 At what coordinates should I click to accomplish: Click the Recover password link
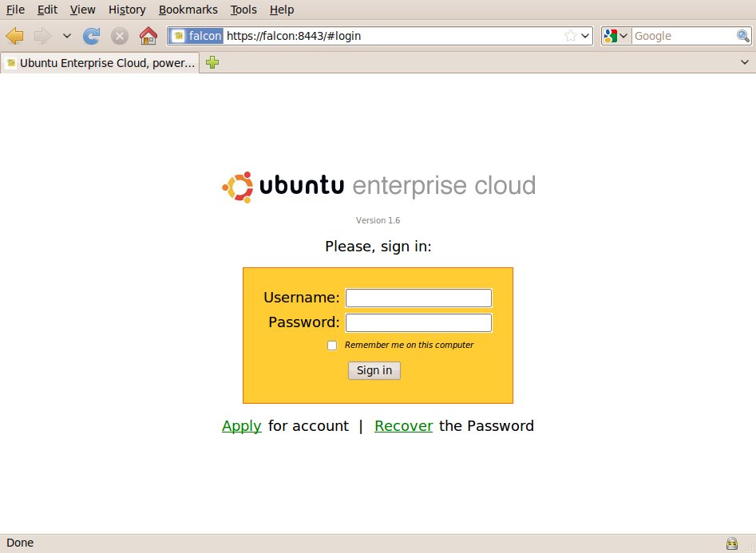pyautogui.click(x=403, y=426)
